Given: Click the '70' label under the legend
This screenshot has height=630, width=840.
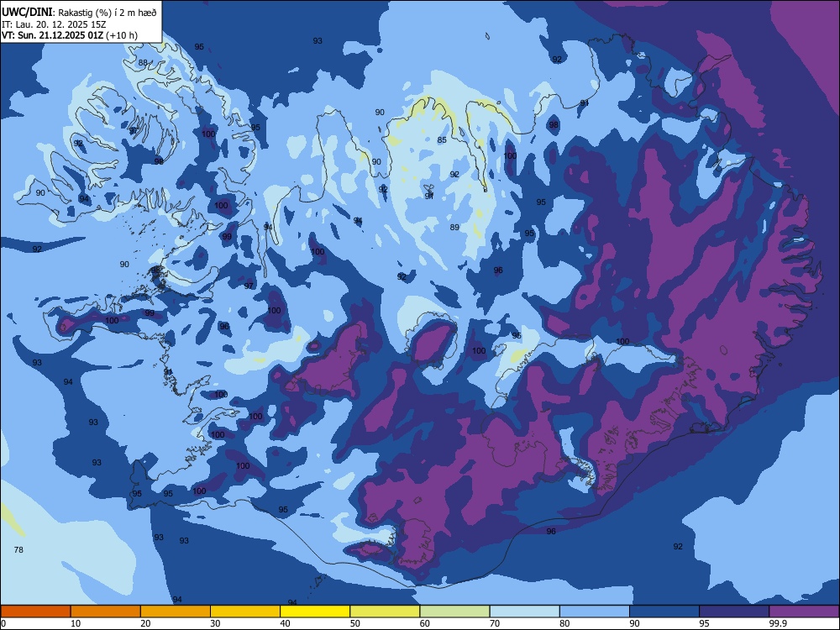Looking at the screenshot, I should [495, 623].
